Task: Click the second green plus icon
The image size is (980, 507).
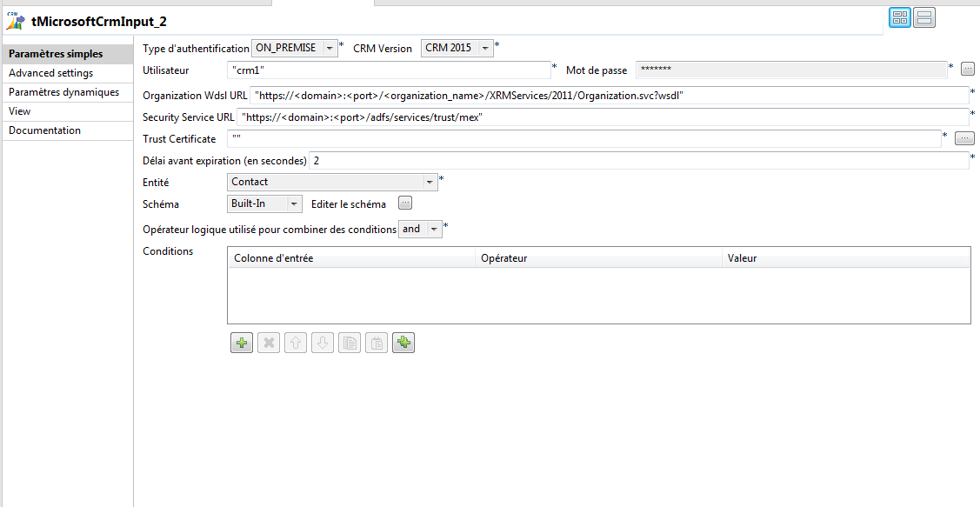Action: [x=403, y=343]
